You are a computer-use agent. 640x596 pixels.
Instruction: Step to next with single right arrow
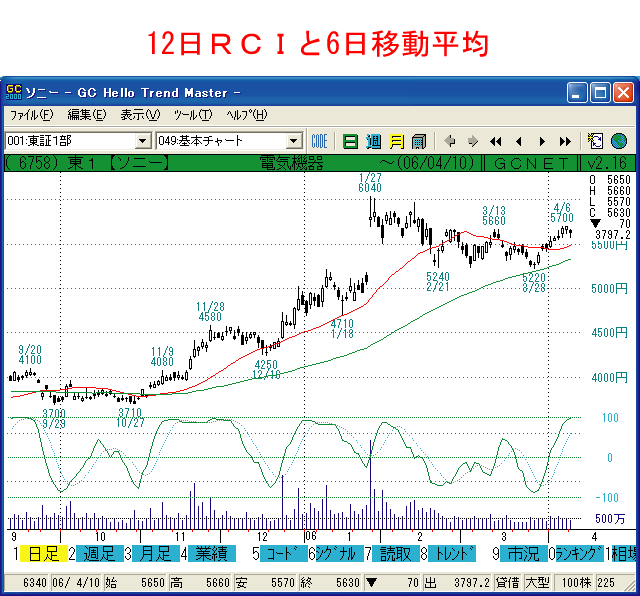[x=542, y=142]
